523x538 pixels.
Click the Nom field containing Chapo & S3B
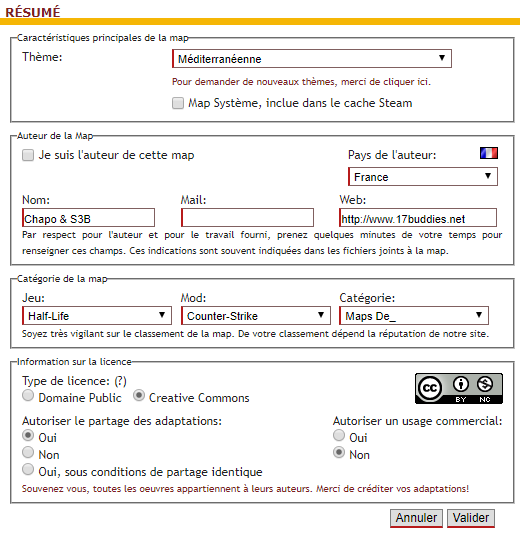tap(89, 218)
